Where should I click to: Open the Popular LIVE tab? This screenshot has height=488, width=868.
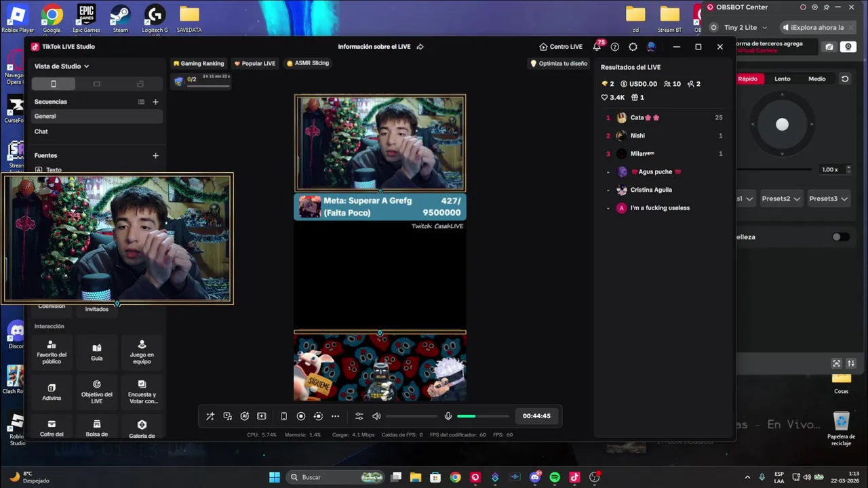point(255,63)
